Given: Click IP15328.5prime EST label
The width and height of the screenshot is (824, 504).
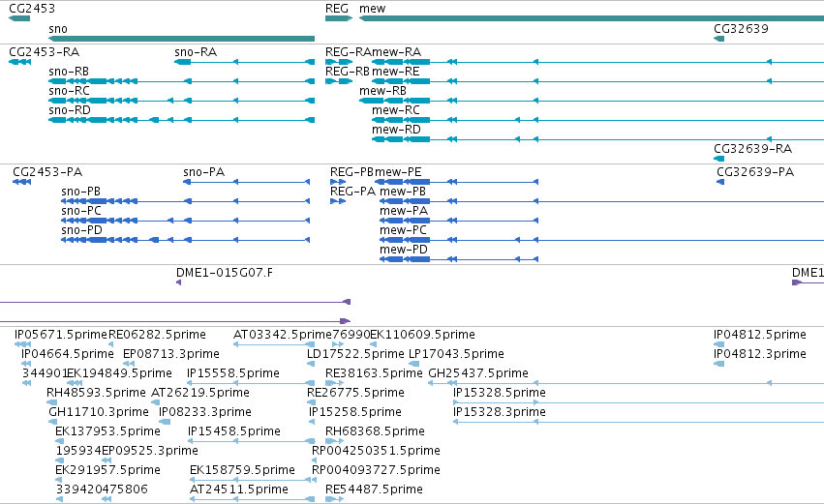Looking at the screenshot, I should [500, 393].
